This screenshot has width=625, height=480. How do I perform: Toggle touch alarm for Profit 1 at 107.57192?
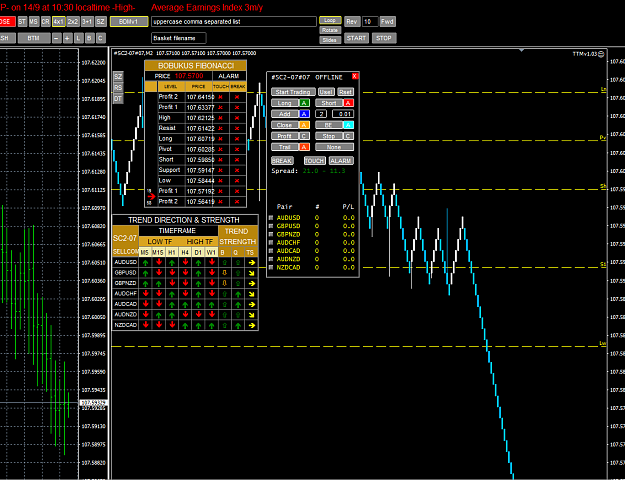[x=220, y=191]
